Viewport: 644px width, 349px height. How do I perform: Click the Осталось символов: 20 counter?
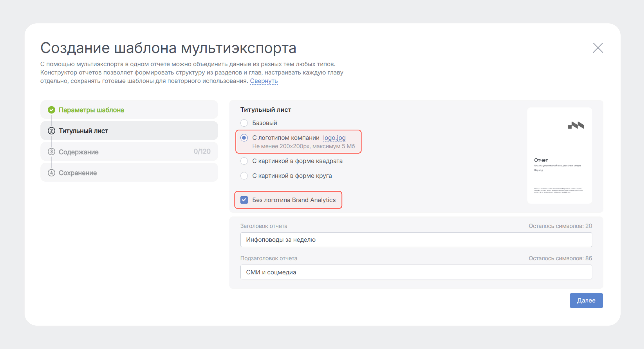pyautogui.click(x=560, y=226)
